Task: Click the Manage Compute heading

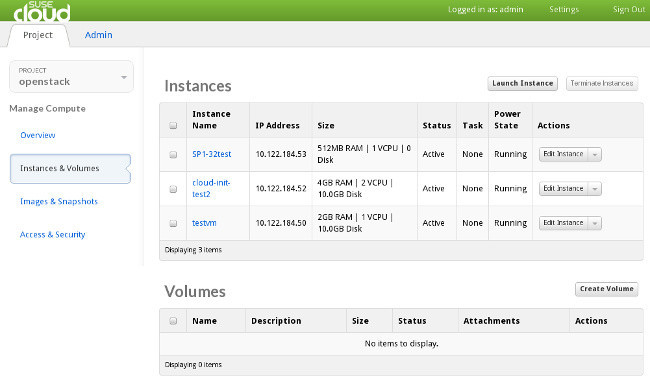Action: [x=47, y=109]
